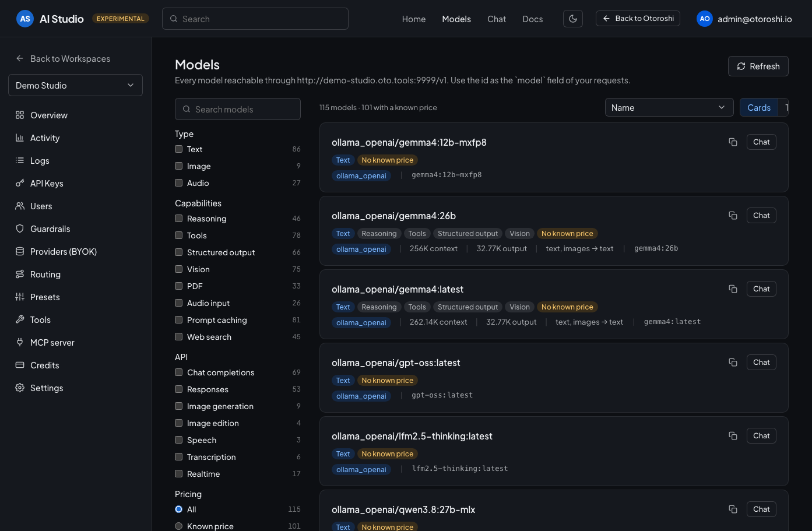Image resolution: width=812 pixels, height=531 pixels.
Task: Select the Known price radio option
Action: pyautogui.click(x=179, y=526)
